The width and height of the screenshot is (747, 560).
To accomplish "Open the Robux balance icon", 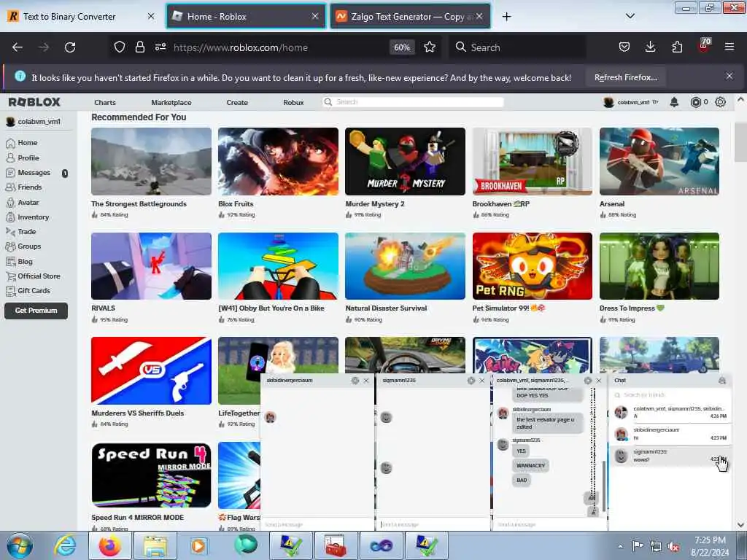I will [695, 102].
